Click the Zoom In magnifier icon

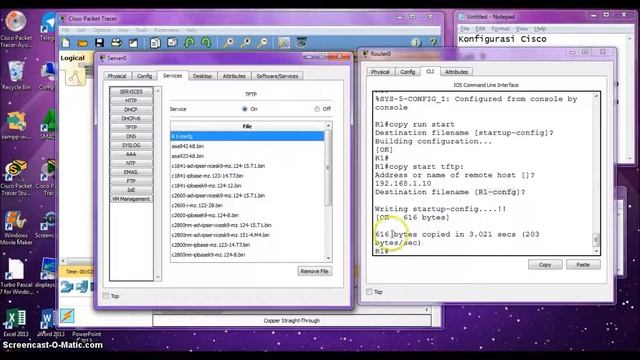(229, 42)
